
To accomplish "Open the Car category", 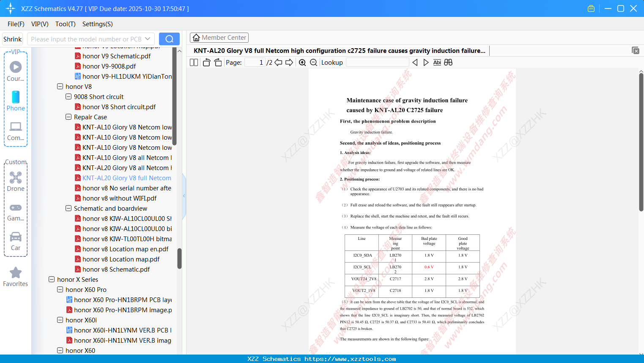I will (x=16, y=241).
